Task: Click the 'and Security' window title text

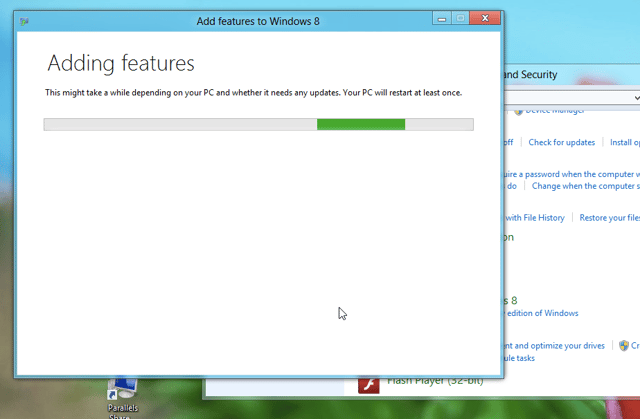Action: [531, 75]
